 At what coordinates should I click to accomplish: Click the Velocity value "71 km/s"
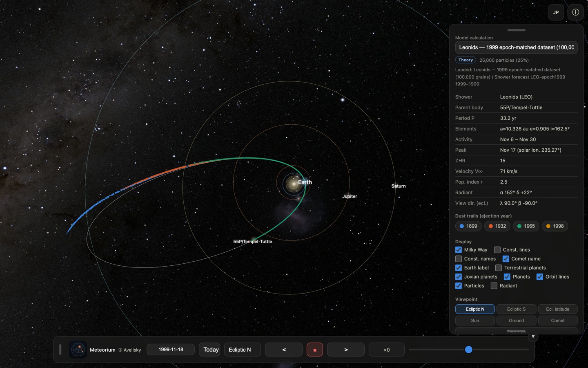[x=509, y=171]
